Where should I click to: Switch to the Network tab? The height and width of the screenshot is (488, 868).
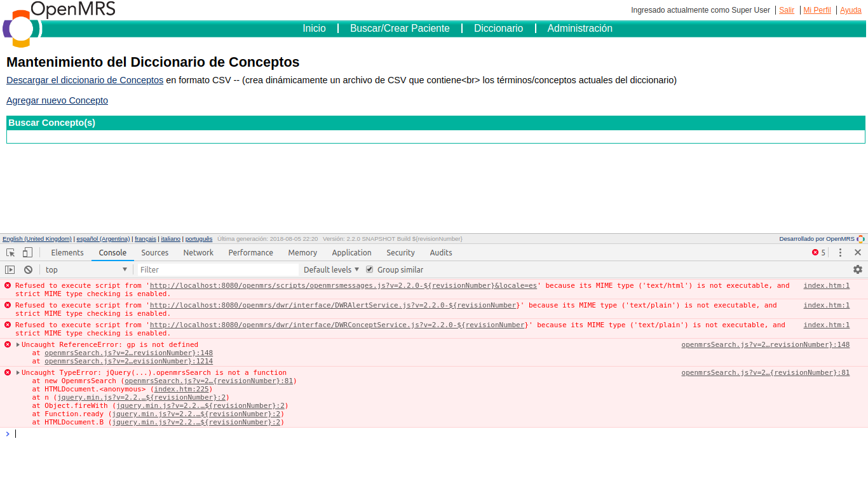(198, 252)
